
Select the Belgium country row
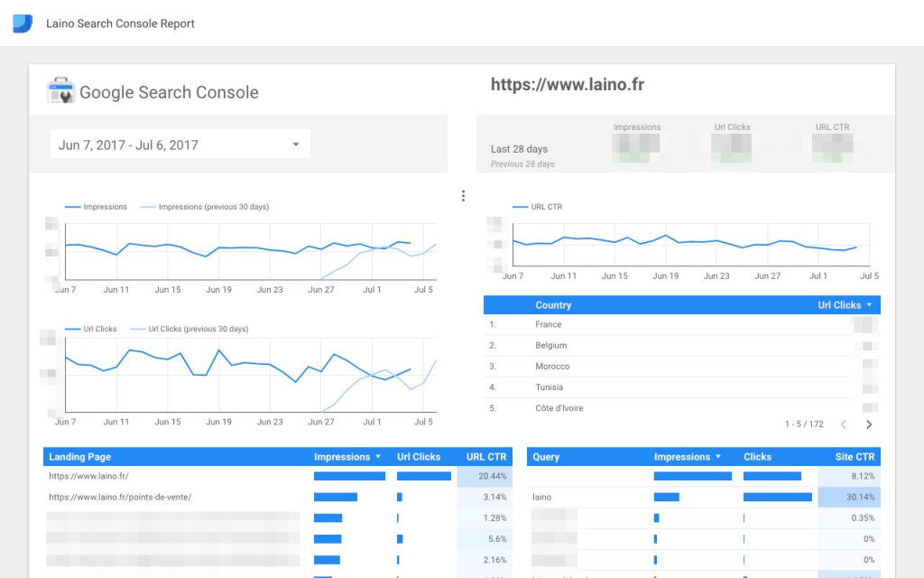pos(682,345)
